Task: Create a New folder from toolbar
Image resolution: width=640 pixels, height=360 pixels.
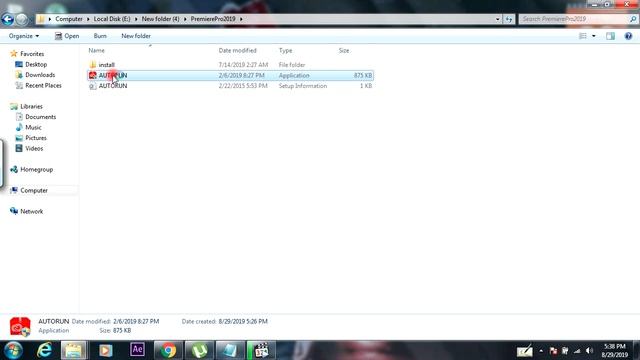Action: [136, 36]
